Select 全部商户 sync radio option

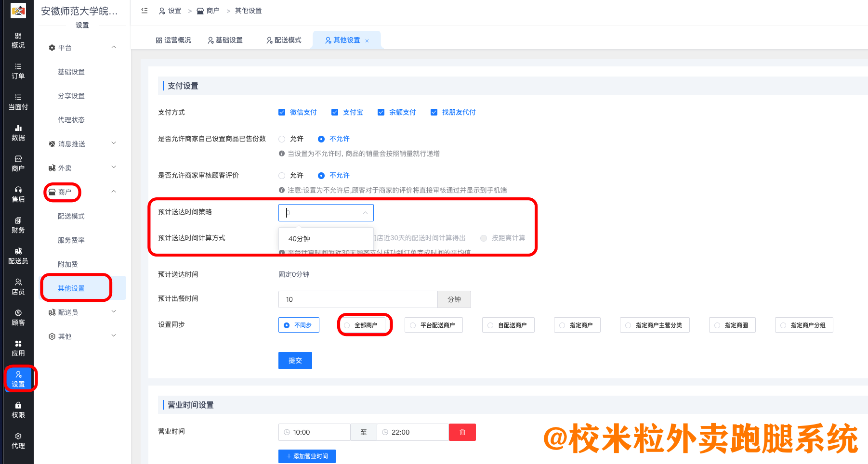pyautogui.click(x=347, y=325)
